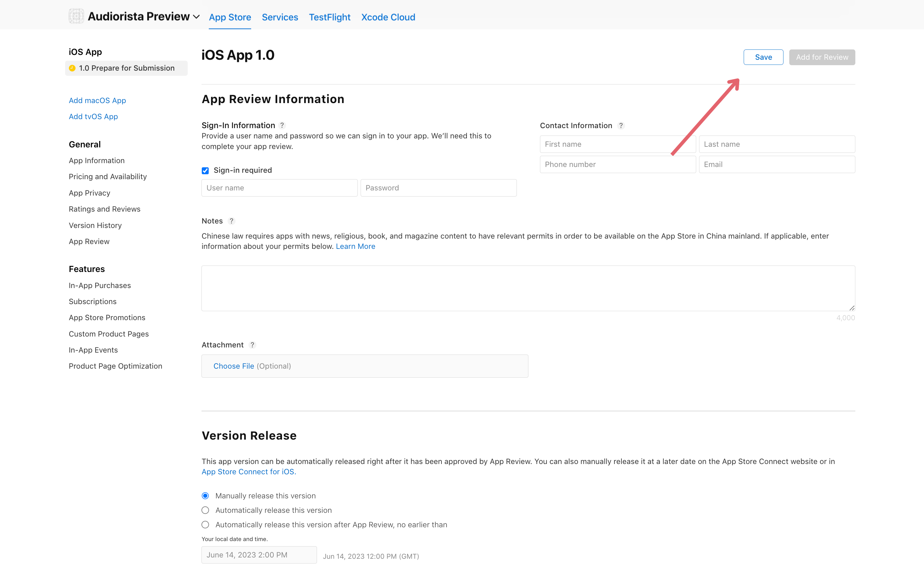Focus the User name field
The height and width of the screenshot is (578, 924).
tap(279, 188)
